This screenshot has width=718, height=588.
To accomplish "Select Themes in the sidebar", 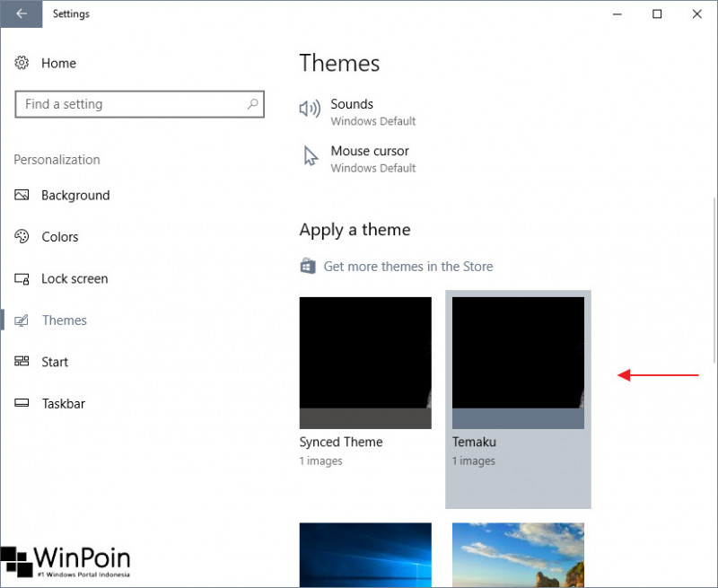I will click(65, 320).
